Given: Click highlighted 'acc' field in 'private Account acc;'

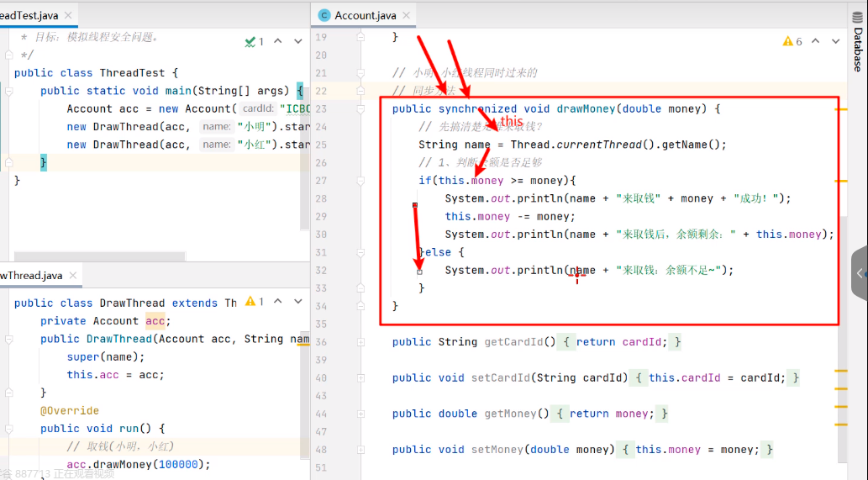Looking at the screenshot, I should coord(155,321).
